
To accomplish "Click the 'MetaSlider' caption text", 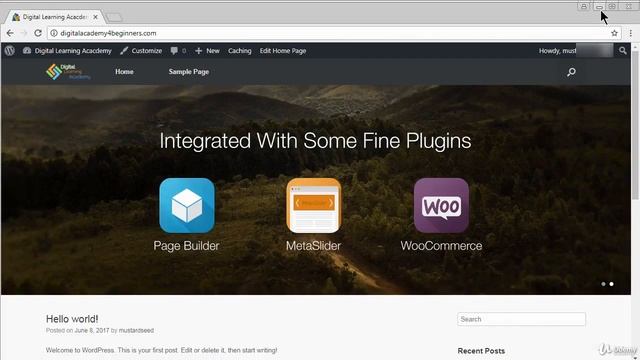I will tap(313, 246).
